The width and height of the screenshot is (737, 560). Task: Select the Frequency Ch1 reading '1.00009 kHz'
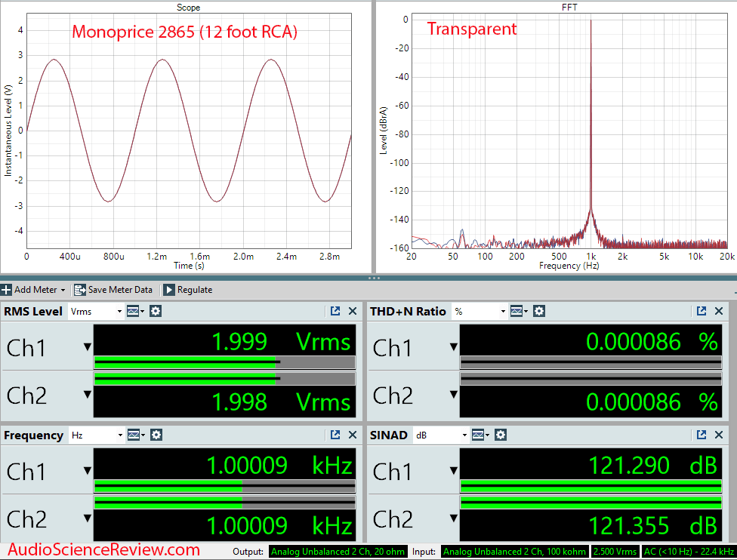[x=279, y=466]
